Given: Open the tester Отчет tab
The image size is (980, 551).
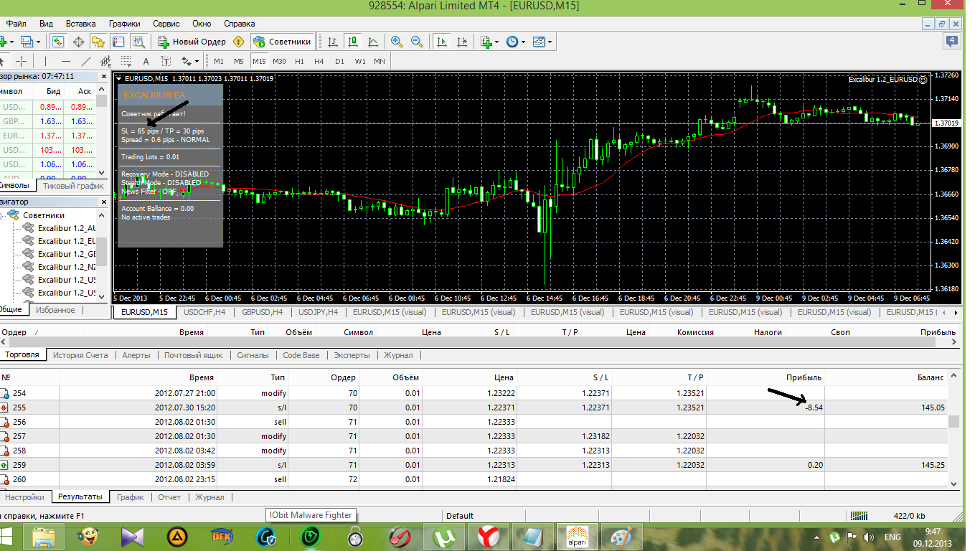Looking at the screenshot, I should (169, 497).
